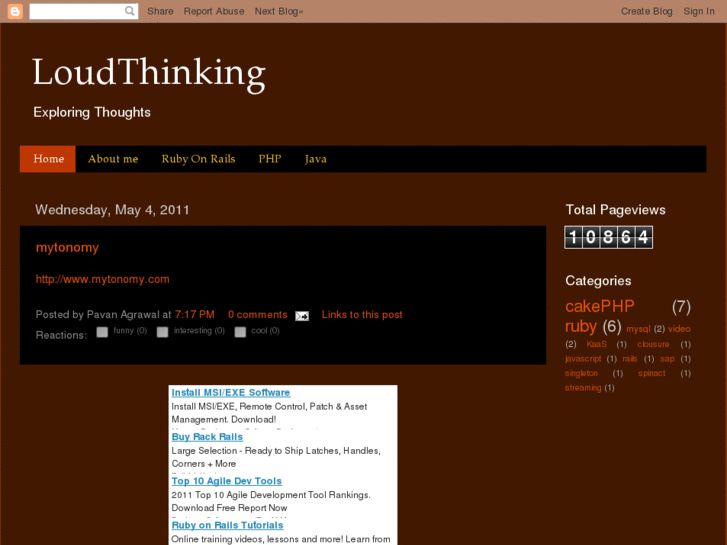Open the cakePHP category

click(599, 306)
